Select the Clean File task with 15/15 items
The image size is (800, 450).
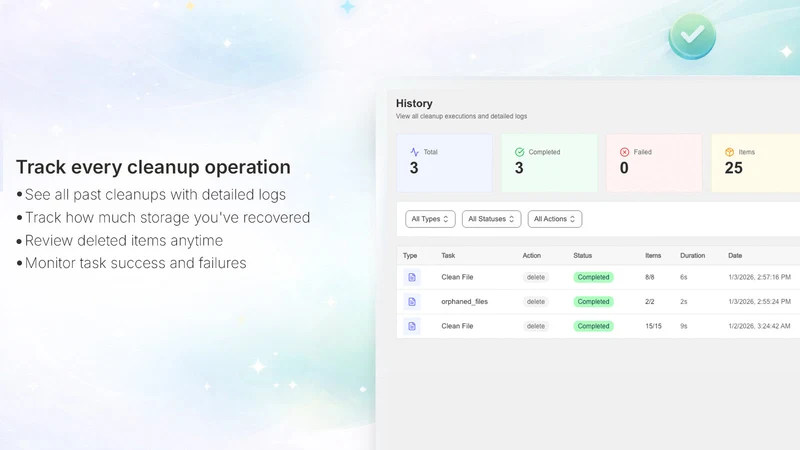tap(457, 326)
